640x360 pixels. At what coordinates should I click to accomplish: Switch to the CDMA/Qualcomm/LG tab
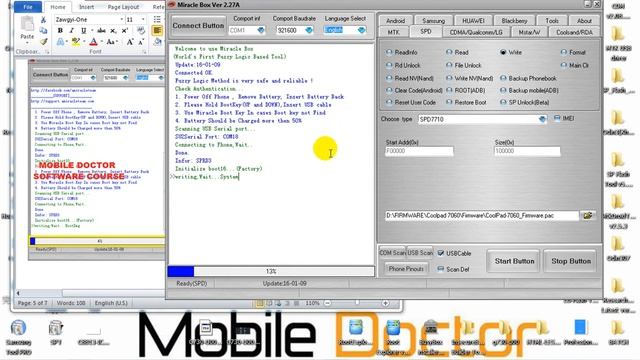[x=476, y=32]
